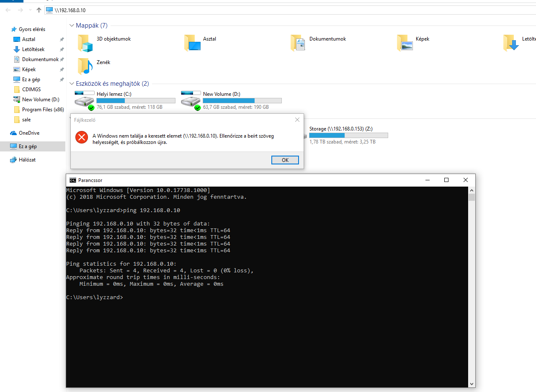The width and height of the screenshot is (536, 392).
Task: Click the D: drive usage bar
Action: pyautogui.click(x=242, y=100)
